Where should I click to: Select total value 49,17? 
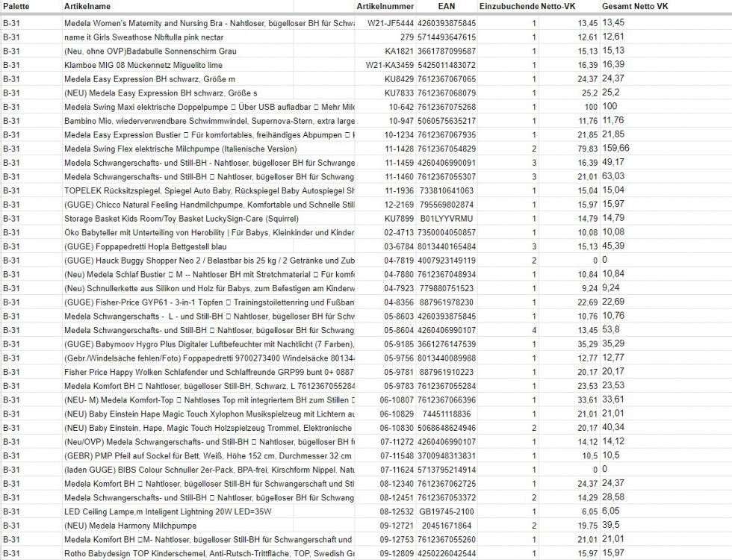pos(613,163)
